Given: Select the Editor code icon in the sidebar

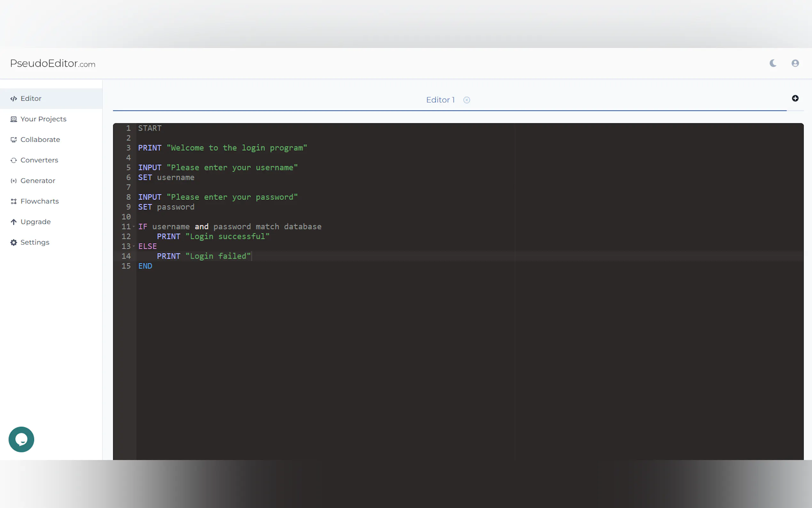Looking at the screenshot, I should coord(14,99).
